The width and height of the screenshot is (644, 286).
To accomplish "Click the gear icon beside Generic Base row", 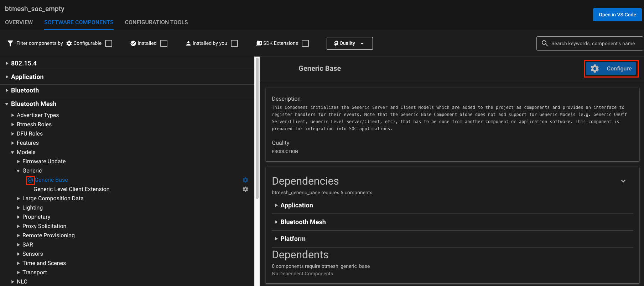I will coord(245,180).
